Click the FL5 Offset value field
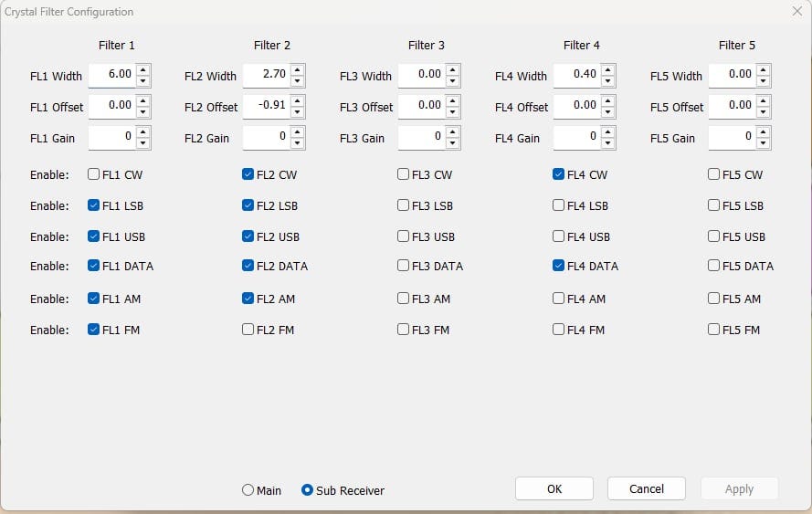 point(733,107)
